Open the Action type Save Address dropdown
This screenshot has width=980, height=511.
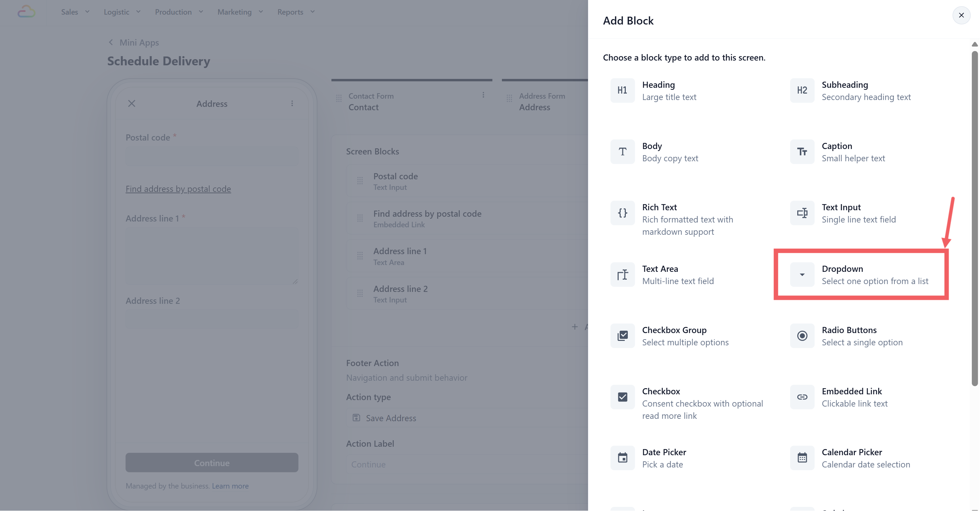click(x=467, y=418)
